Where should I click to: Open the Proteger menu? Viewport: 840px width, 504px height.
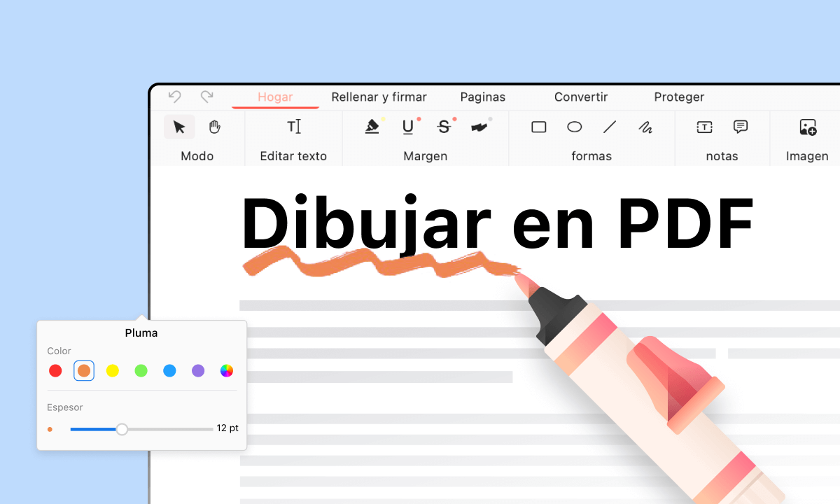pyautogui.click(x=679, y=97)
